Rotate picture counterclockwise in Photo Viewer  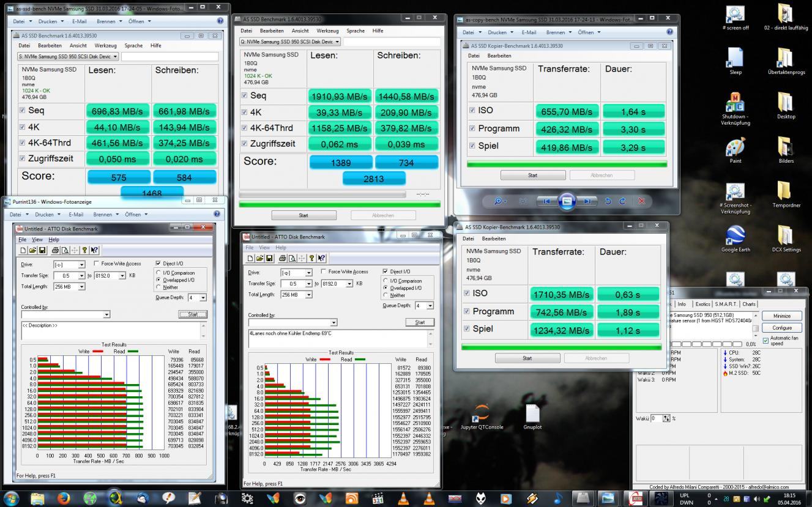click(x=608, y=201)
